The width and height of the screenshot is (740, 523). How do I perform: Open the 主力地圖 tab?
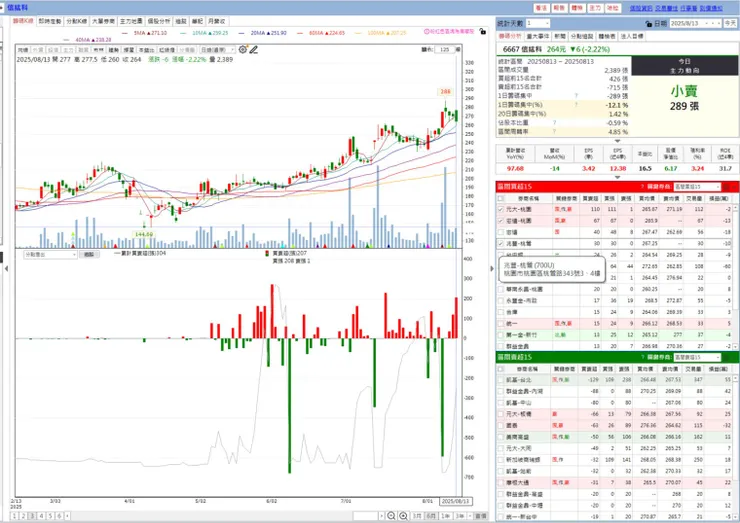pos(131,21)
